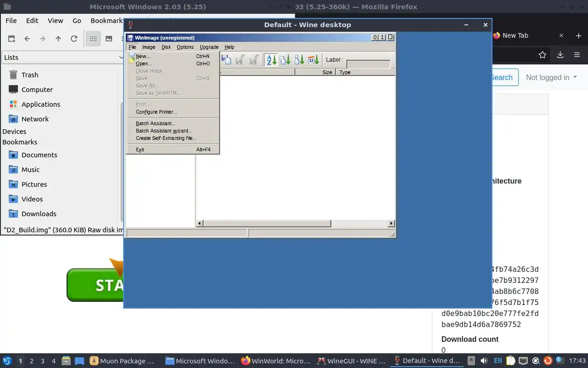Click the horizontal scrollbar left arrow
Screen dimensions: 588x368
[x=200, y=224]
